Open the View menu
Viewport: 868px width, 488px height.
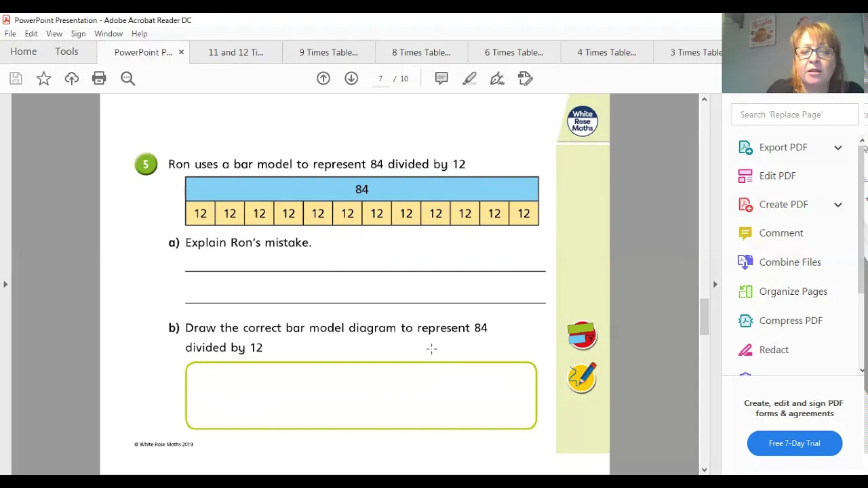[54, 34]
